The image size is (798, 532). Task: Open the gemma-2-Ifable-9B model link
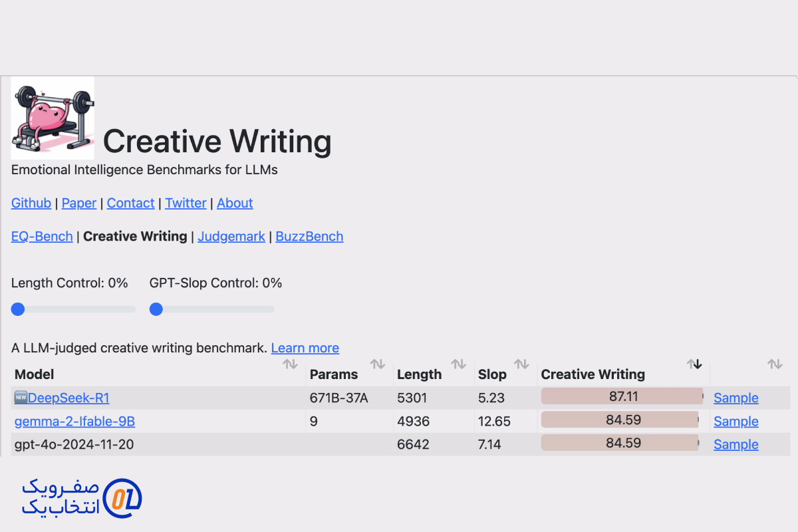(74, 421)
